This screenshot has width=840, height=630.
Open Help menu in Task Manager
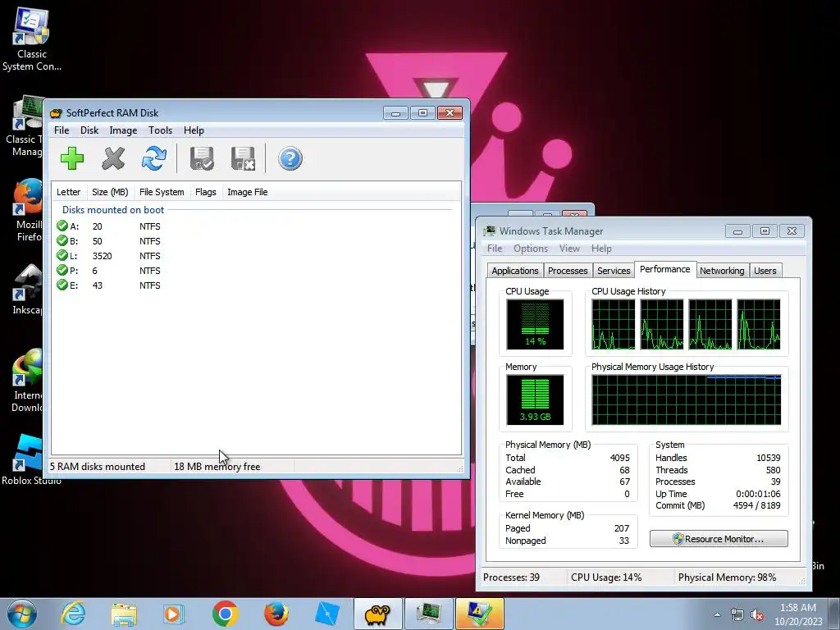(601, 249)
